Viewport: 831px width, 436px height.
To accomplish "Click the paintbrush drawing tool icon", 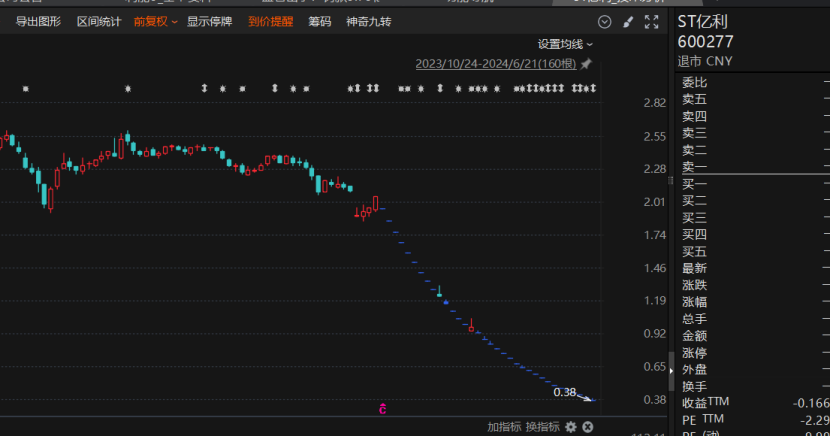I will click(629, 21).
